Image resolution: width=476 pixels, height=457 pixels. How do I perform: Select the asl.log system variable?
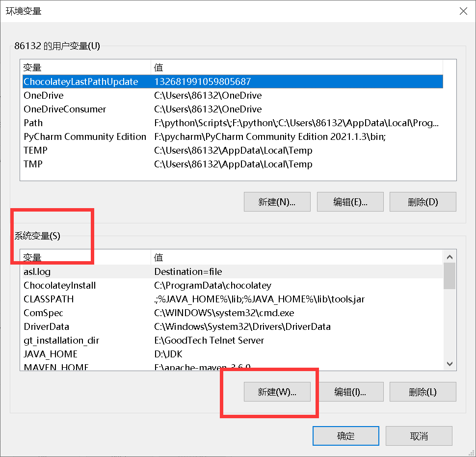(233, 271)
